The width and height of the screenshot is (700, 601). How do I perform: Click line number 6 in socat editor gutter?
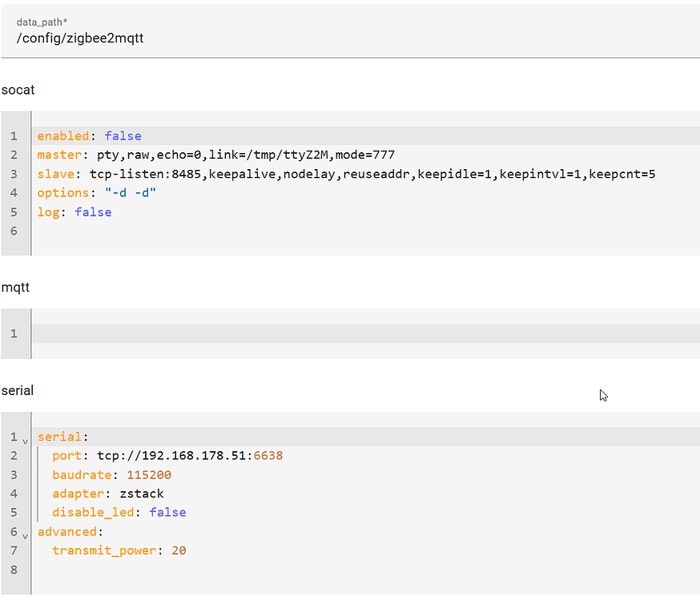point(14,231)
